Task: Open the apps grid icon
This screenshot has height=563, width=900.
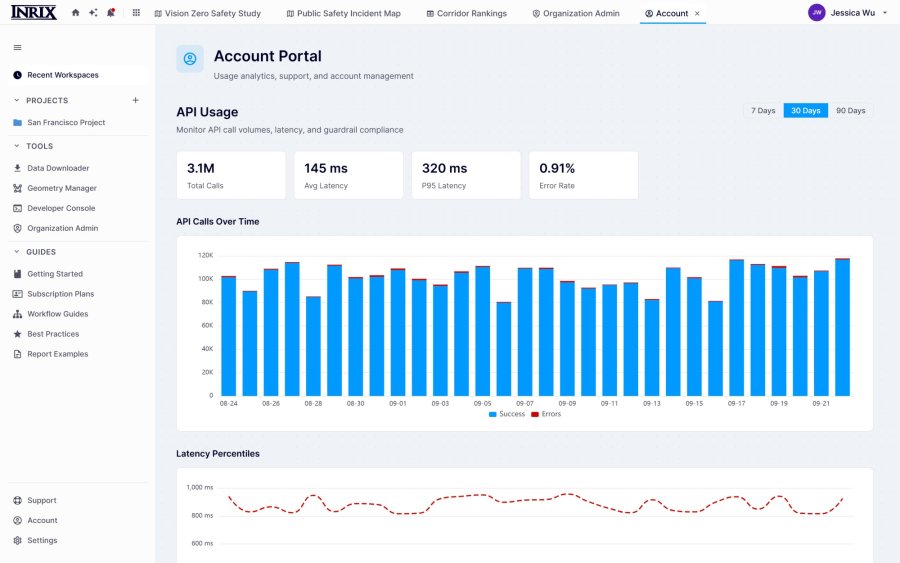Action: [x=136, y=13]
